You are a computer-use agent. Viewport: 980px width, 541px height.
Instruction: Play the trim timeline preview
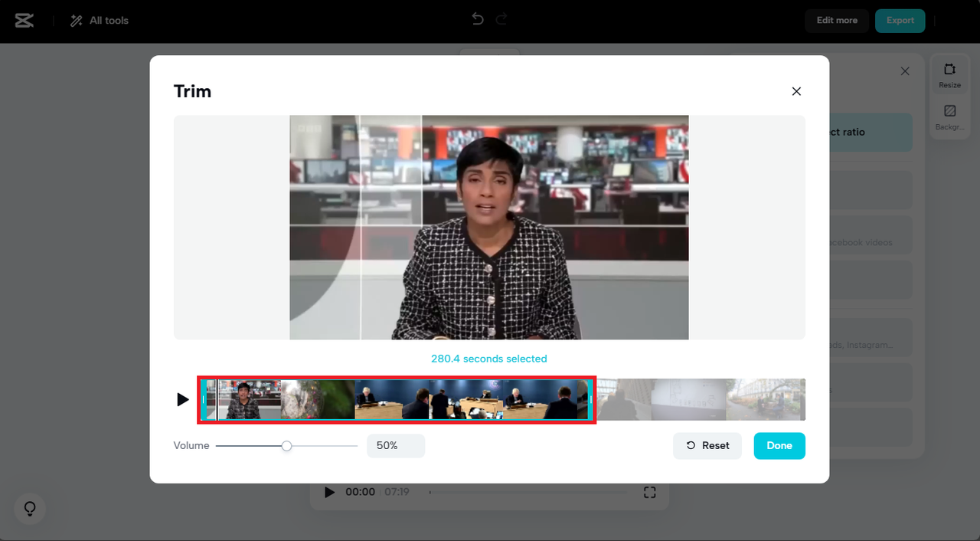pos(182,399)
